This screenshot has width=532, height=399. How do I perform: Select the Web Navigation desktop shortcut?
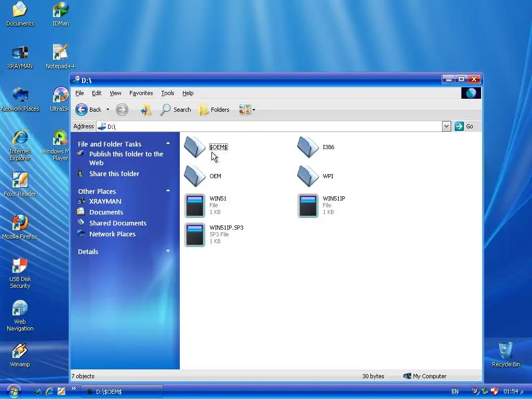[x=20, y=316]
